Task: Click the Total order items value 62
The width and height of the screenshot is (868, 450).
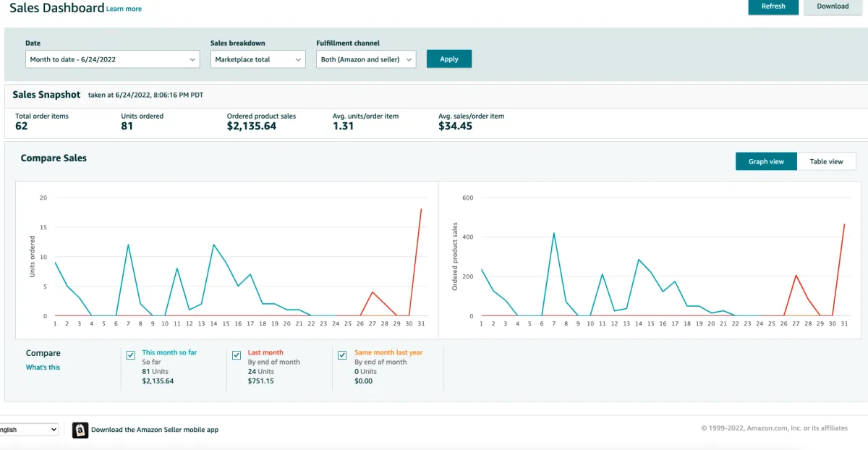Action: pos(22,126)
